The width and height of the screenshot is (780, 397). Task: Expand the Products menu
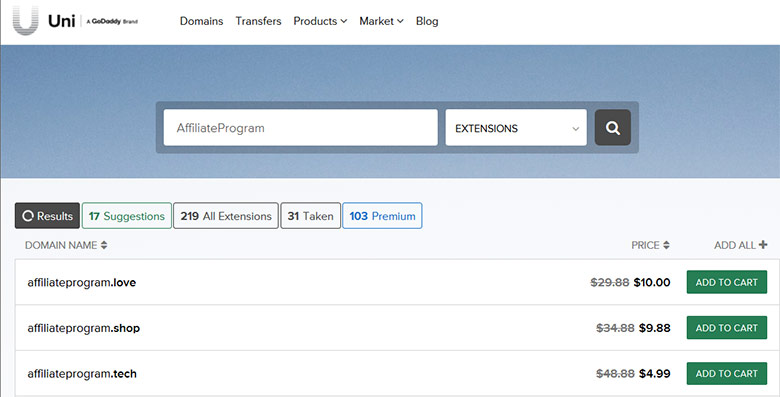coord(320,21)
